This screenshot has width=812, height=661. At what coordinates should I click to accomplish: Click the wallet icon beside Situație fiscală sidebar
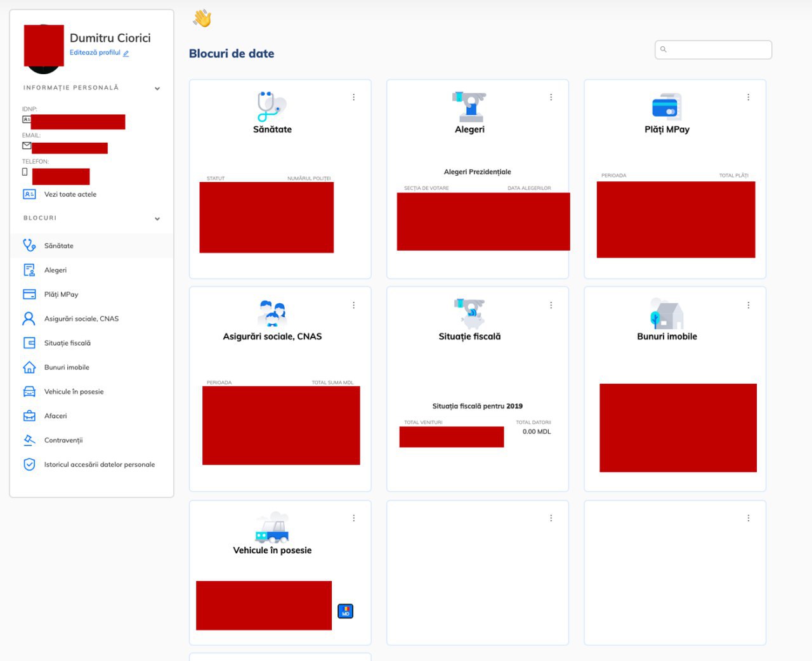pyautogui.click(x=29, y=343)
